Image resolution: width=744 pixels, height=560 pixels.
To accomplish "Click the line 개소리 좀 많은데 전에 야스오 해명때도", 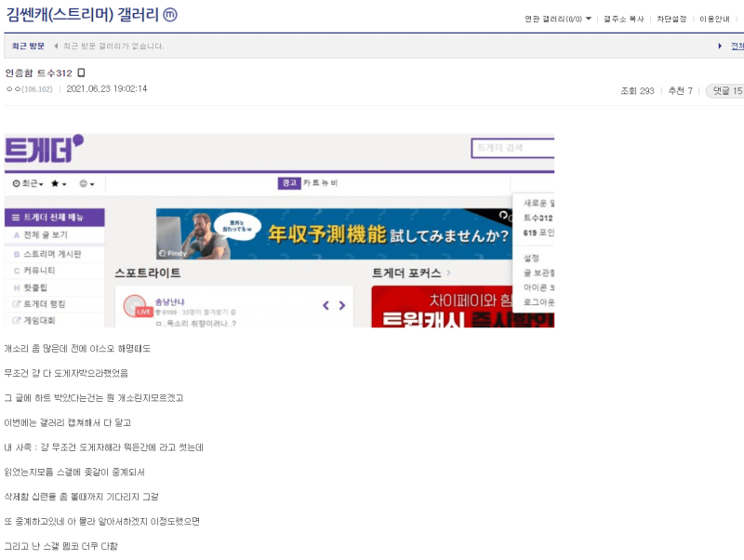I will [x=77, y=348].
